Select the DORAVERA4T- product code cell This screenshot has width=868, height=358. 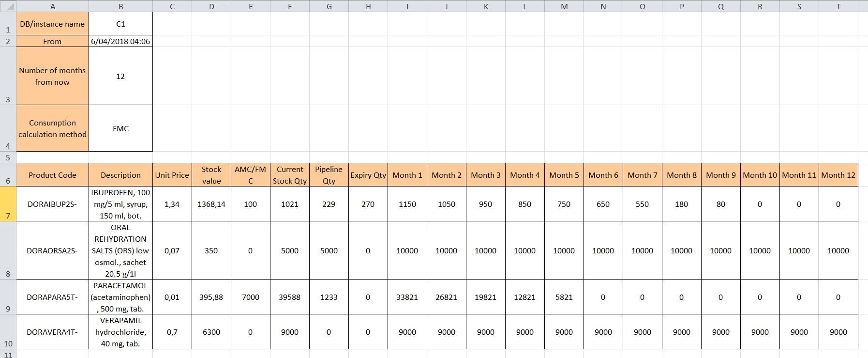tap(52, 332)
